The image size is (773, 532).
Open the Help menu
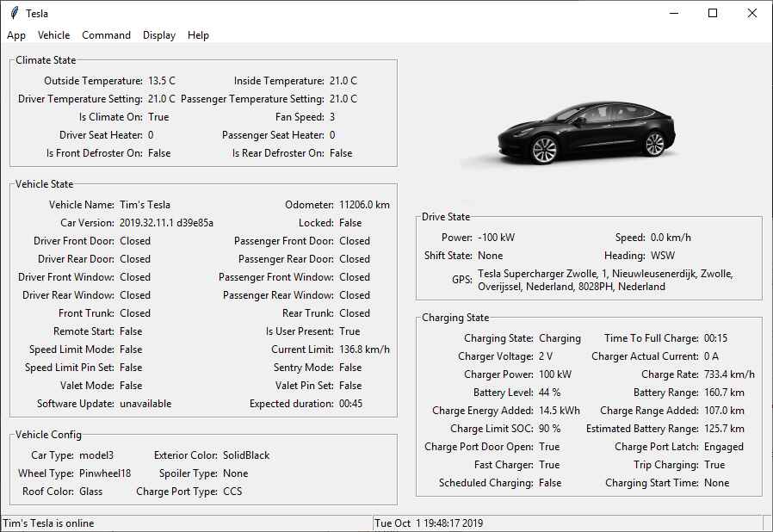click(198, 35)
